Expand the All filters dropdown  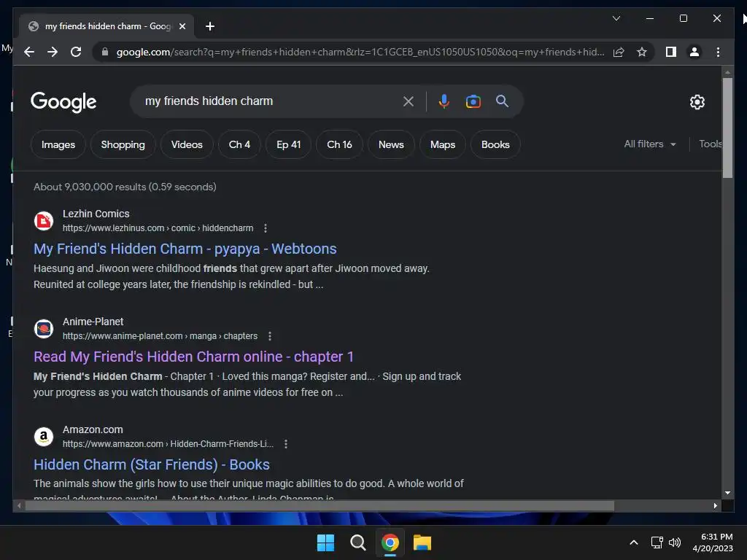650,144
